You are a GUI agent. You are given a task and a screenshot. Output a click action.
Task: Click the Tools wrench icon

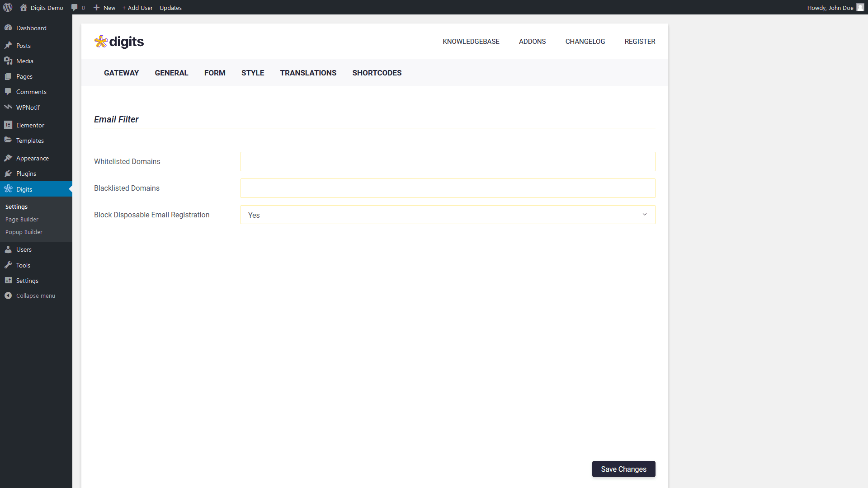coord(8,265)
